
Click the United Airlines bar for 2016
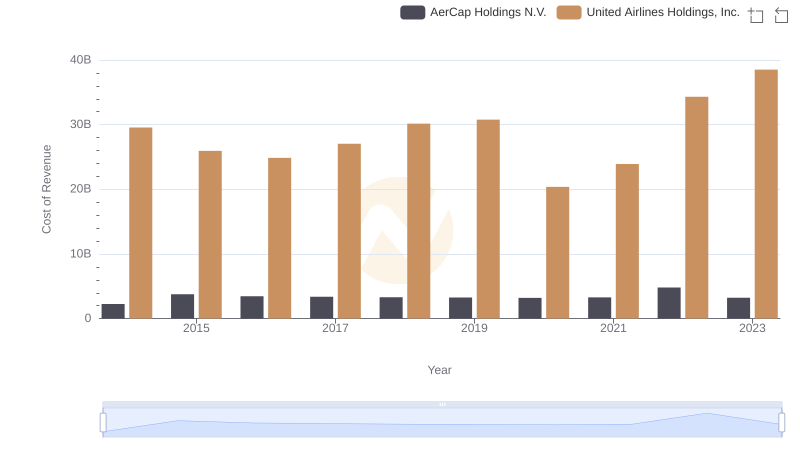click(x=280, y=238)
